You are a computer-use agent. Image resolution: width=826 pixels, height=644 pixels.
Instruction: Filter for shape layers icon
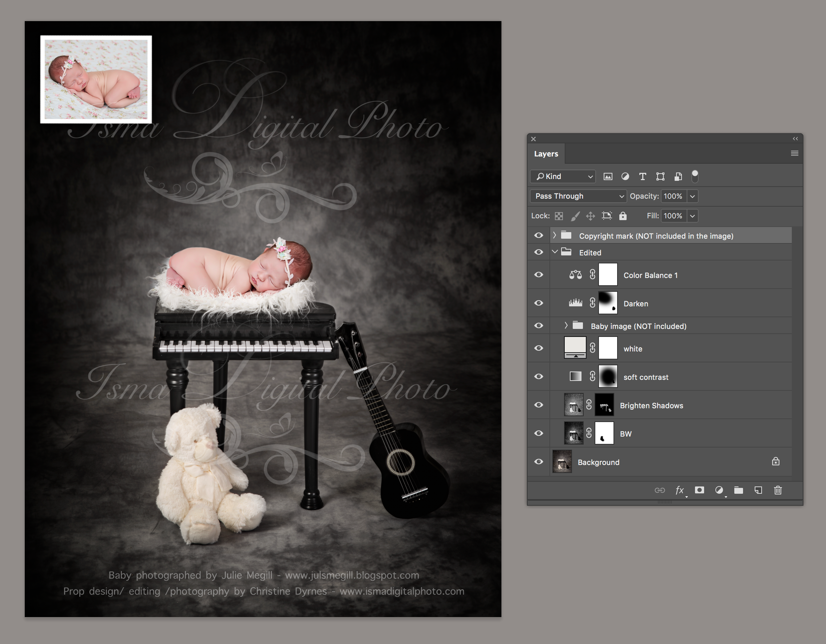660,176
